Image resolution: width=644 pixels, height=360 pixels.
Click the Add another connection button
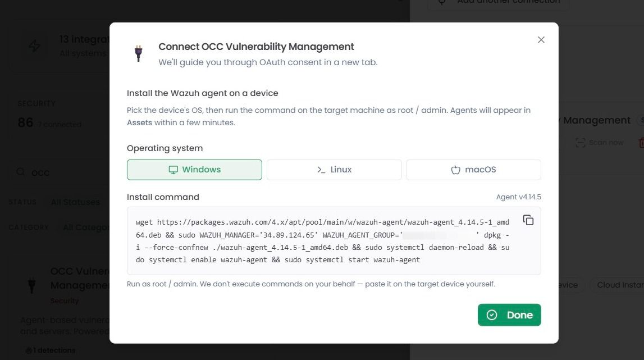coord(498,2)
